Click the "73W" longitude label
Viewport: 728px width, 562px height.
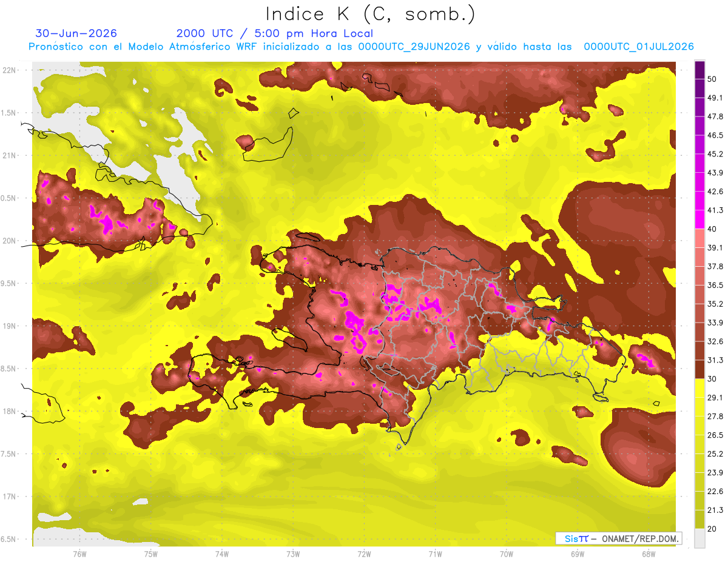point(293,554)
